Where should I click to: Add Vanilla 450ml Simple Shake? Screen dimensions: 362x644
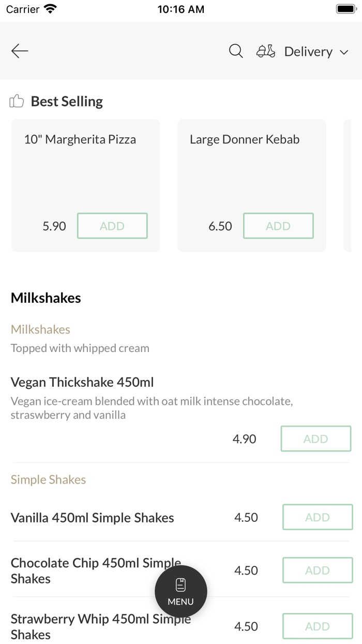pyautogui.click(x=318, y=517)
